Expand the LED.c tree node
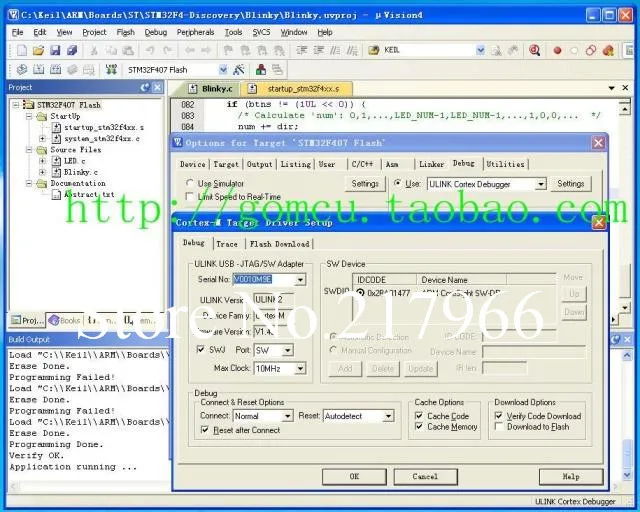The height and width of the screenshot is (512, 640). (42, 161)
